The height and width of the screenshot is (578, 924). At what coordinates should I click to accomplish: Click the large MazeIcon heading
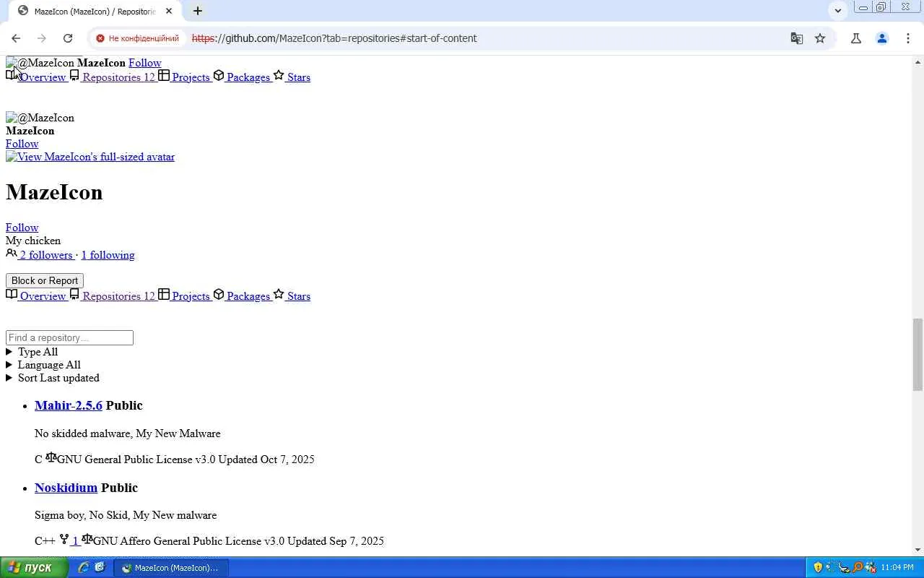pos(54,192)
